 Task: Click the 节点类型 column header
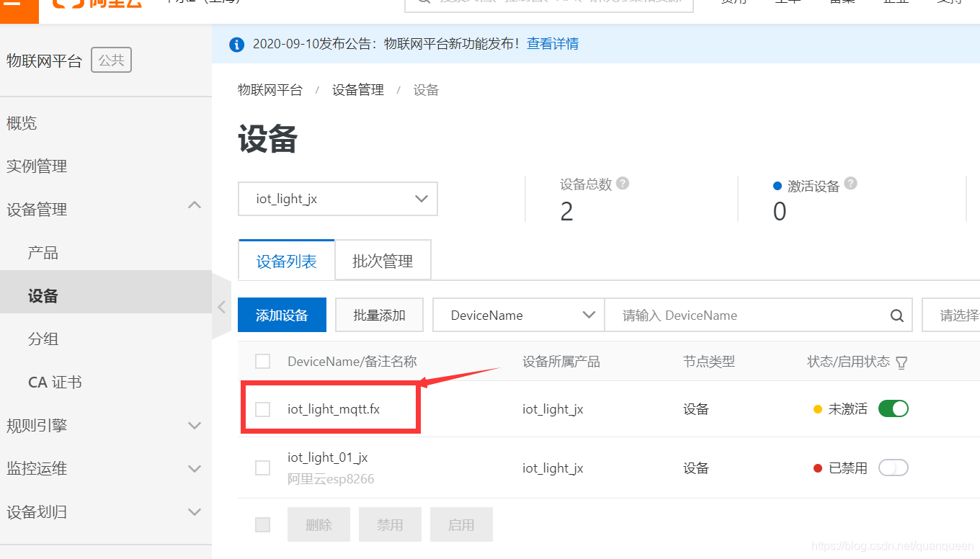point(709,362)
